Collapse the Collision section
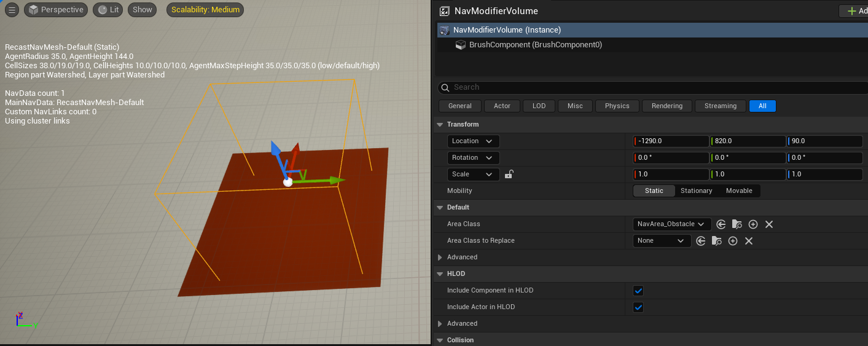 pos(440,340)
